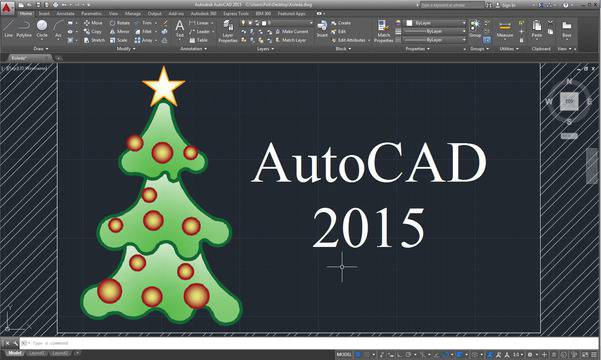Insert a Table from Annotation panel
The image size is (601, 360).
(x=199, y=40)
